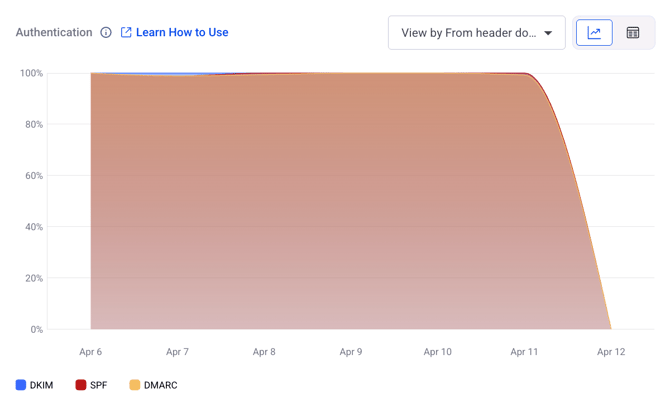Click the external link icon
This screenshot has height=408, width=670.
126,33
